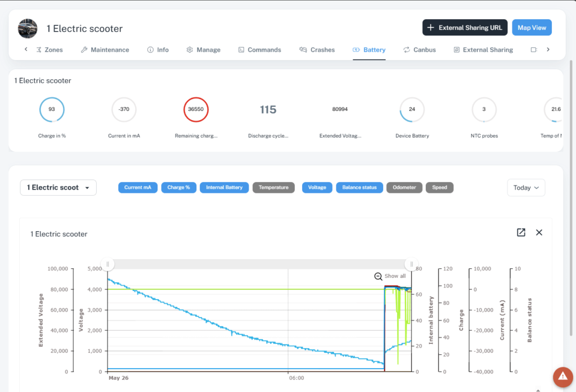Go to the External Sharing tab

(x=483, y=49)
